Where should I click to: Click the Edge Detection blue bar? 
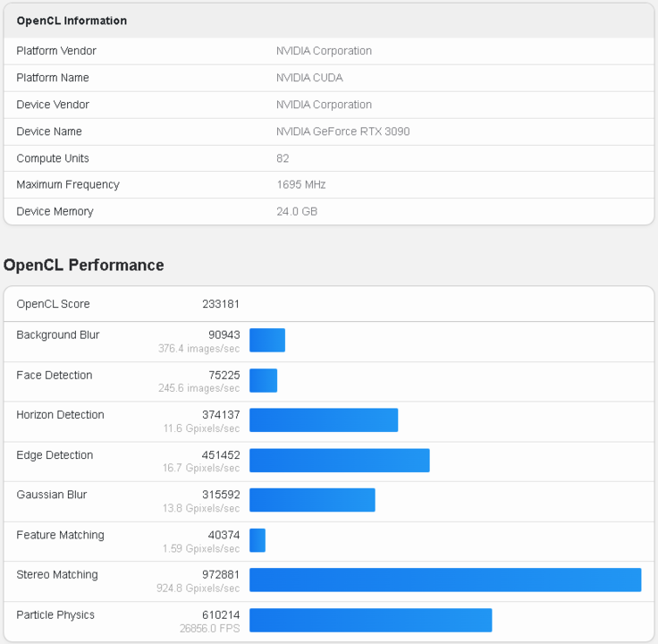[x=340, y=460]
